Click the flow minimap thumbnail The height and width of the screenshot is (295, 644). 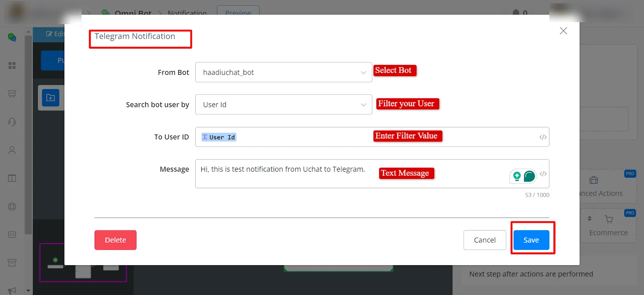[83, 262]
